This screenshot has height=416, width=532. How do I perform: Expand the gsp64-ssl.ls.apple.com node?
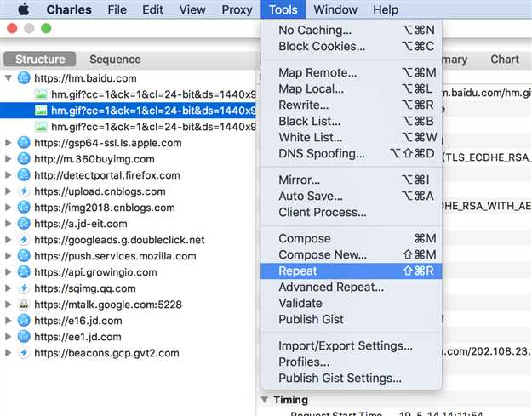[x=9, y=143]
